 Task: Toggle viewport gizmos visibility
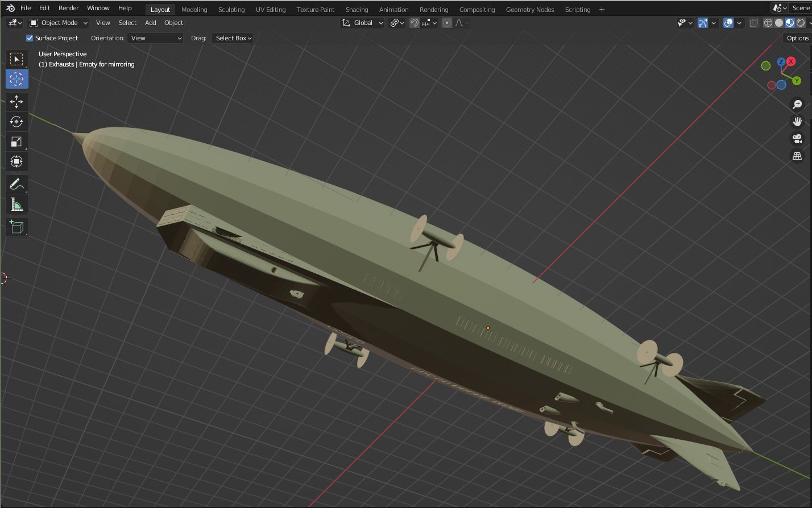tap(703, 23)
